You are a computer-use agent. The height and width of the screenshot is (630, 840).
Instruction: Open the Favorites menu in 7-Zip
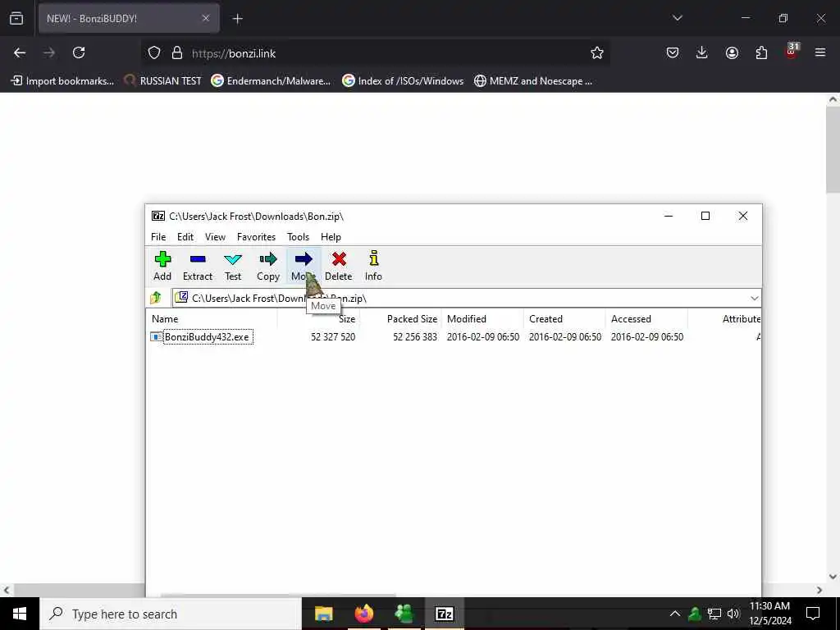[x=256, y=237]
